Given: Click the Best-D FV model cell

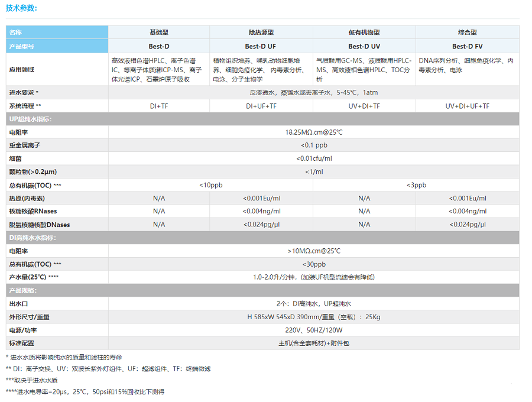Looking at the screenshot, I should pyautogui.click(x=467, y=46).
